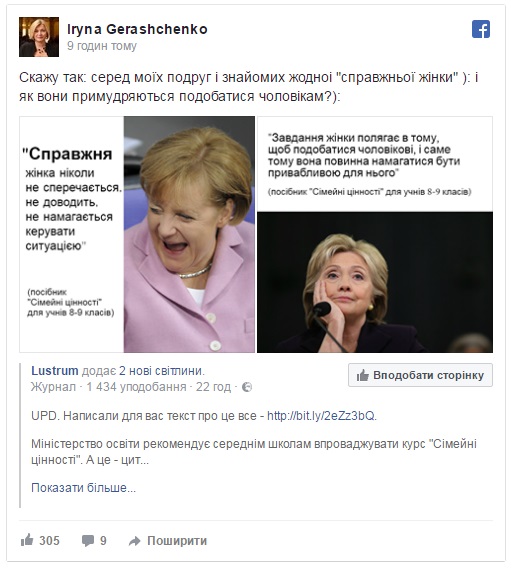Open the right photo with microphone
The height and width of the screenshot is (568, 514).
pos(375,282)
